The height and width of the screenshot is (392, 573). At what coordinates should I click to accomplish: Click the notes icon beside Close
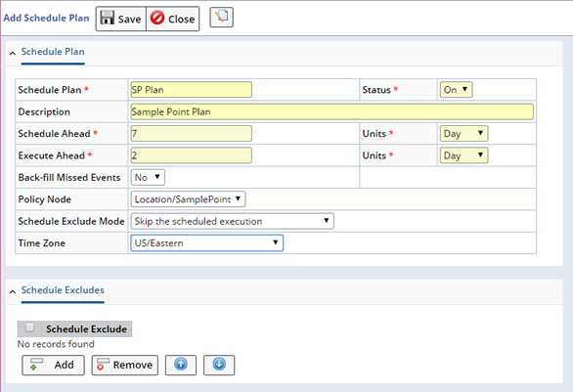click(221, 18)
